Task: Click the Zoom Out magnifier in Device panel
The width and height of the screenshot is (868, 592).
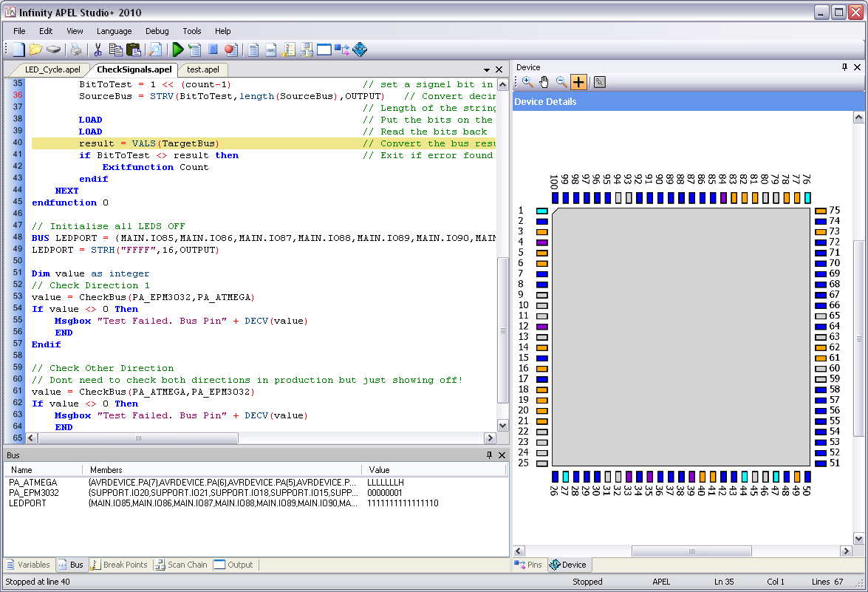Action: click(x=561, y=82)
